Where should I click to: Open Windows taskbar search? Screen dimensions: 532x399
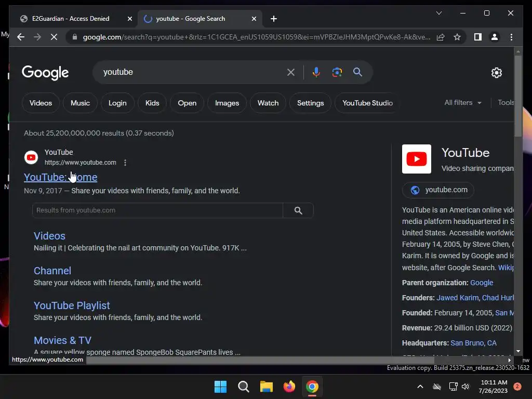[x=243, y=387]
